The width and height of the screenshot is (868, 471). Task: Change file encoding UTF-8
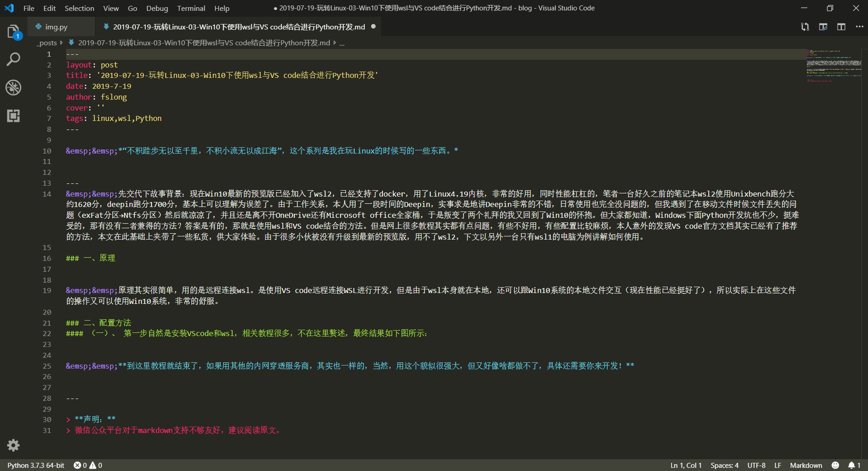point(756,465)
